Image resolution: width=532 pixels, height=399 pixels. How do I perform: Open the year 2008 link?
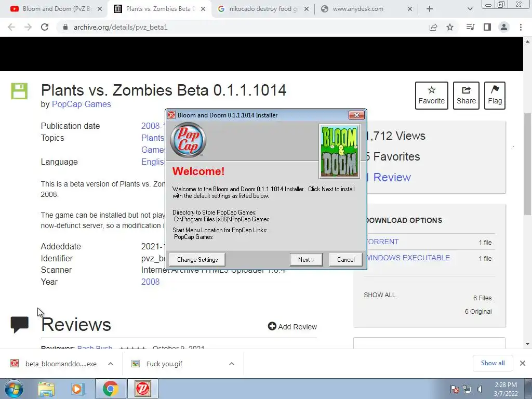click(150, 282)
